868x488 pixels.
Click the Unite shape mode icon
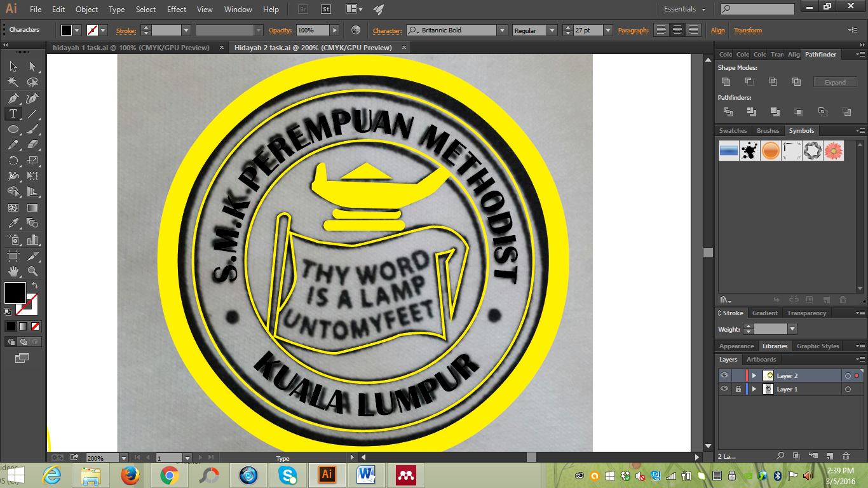pos(726,82)
